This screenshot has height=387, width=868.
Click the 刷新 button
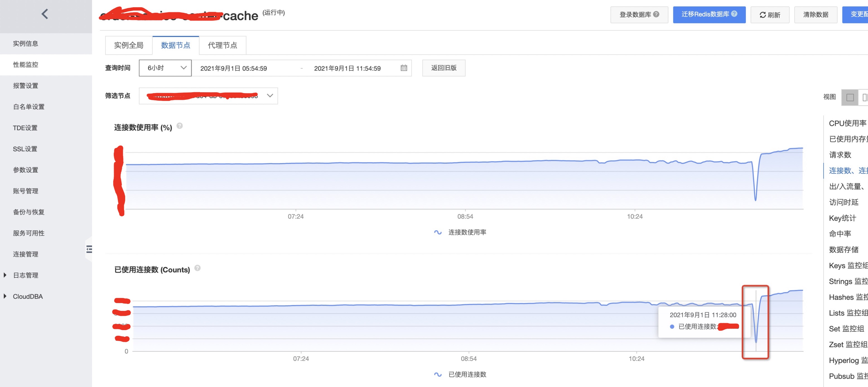[x=770, y=15]
